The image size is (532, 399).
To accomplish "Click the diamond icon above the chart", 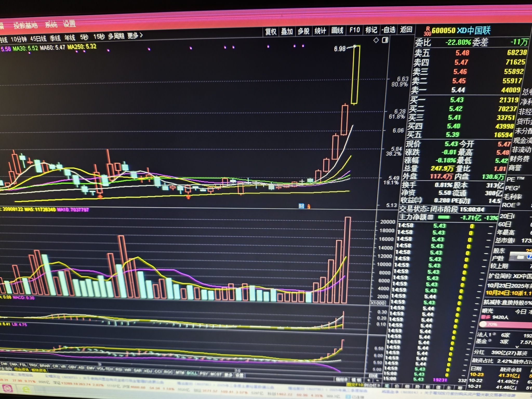I will (x=376, y=40).
